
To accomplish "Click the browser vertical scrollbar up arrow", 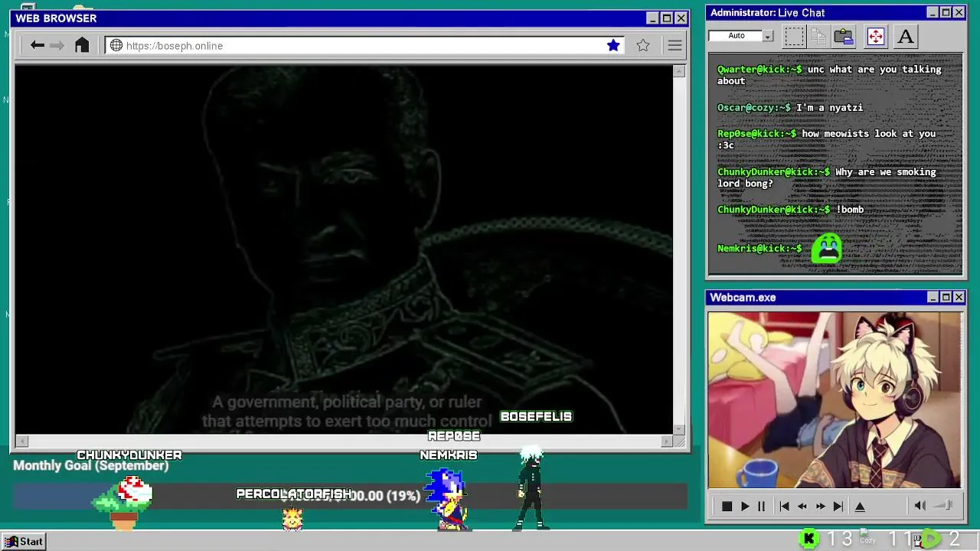I will pos(679,71).
